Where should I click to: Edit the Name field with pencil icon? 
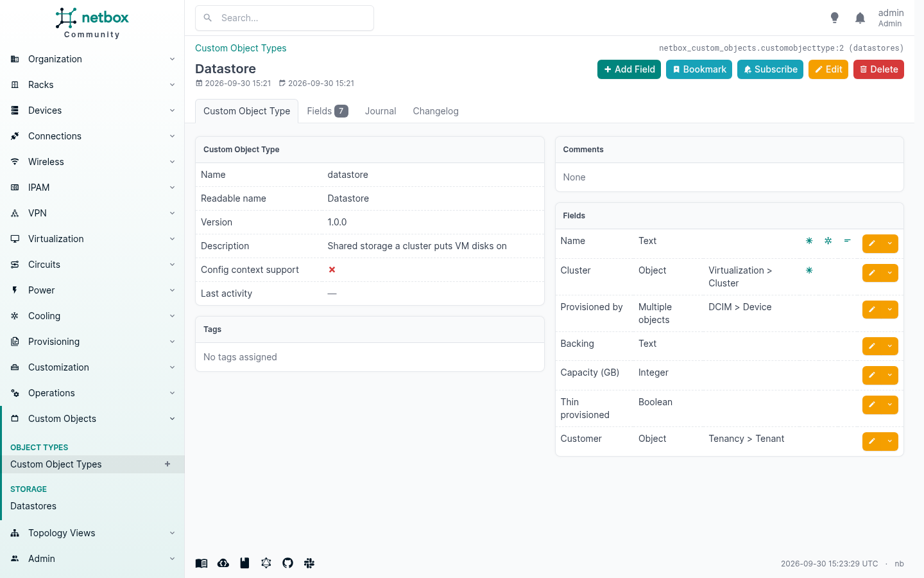(872, 243)
